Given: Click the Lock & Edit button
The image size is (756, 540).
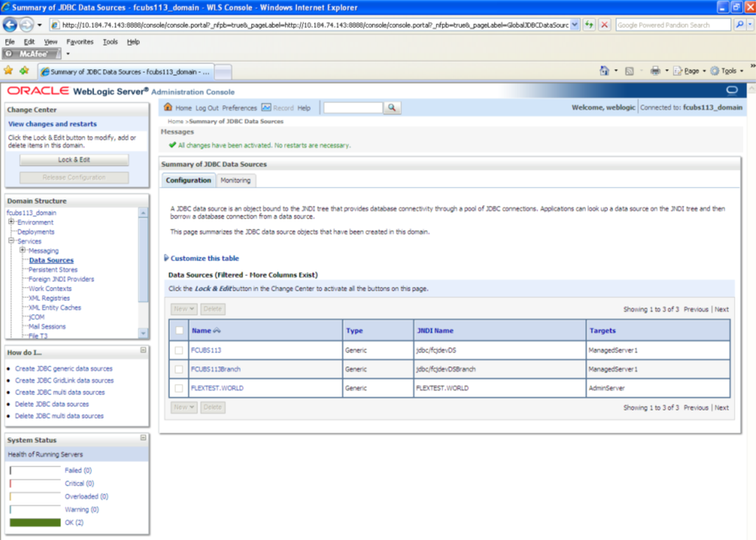Looking at the screenshot, I should click(74, 160).
